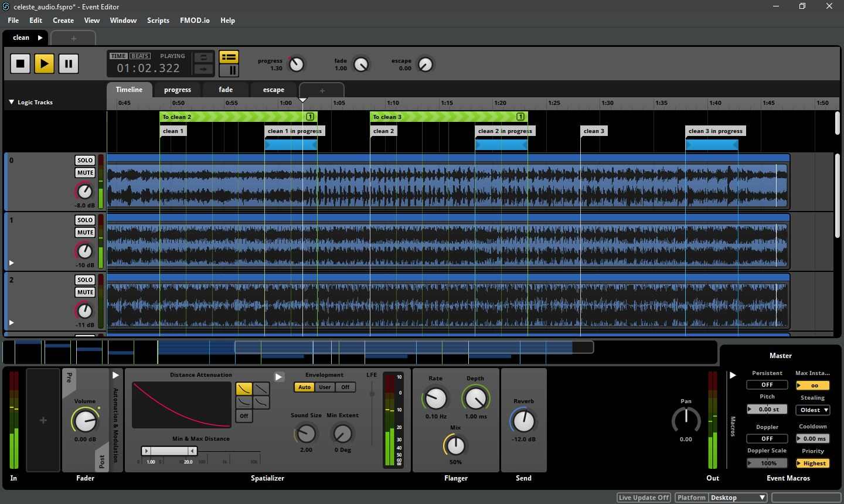The image size is (844, 504).
Task: Enable the follow playback cursor arrow icon
Action: click(x=203, y=69)
